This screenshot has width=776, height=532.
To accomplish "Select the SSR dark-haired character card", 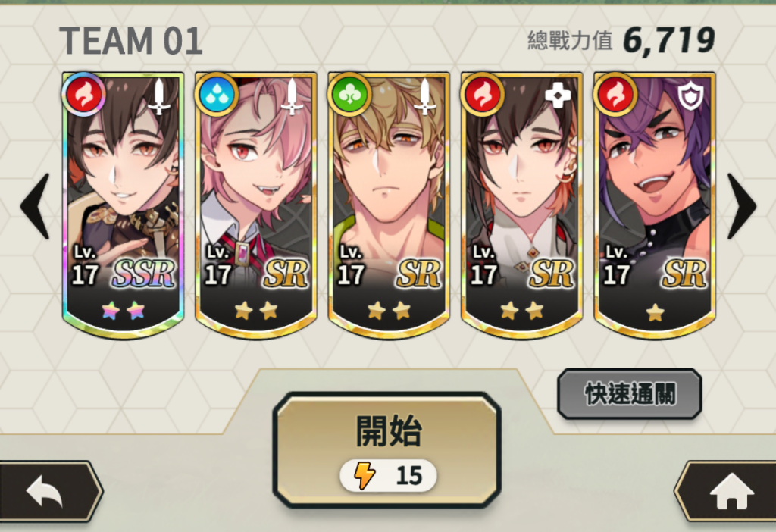I will click(124, 205).
